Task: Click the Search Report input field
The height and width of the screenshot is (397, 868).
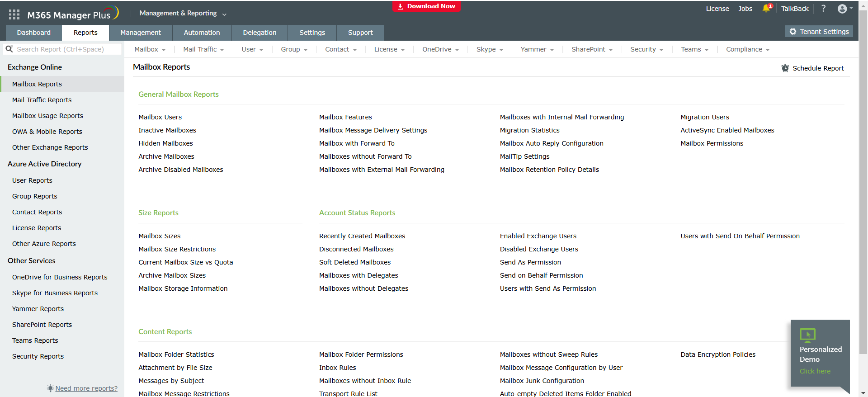Action: [x=68, y=49]
